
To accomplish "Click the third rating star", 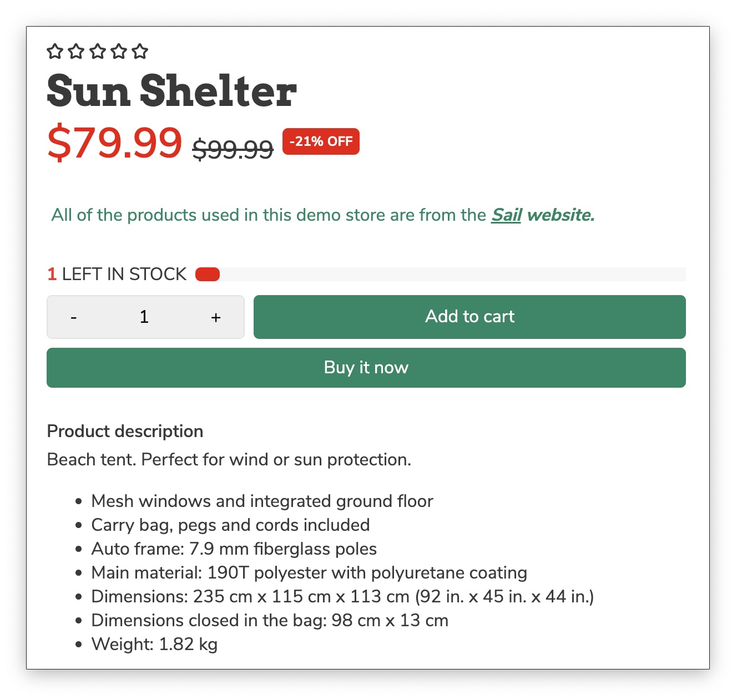I will click(x=98, y=52).
